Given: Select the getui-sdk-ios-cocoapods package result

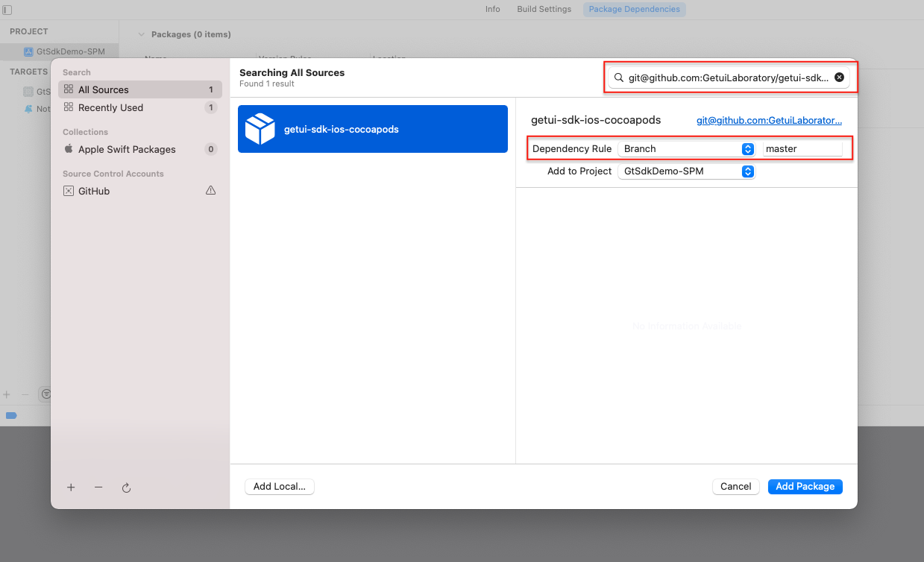Looking at the screenshot, I should (x=373, y=129).
